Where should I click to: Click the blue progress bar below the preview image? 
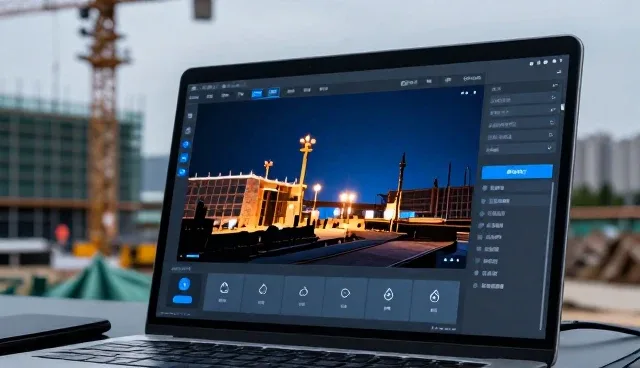pos(193,256)
